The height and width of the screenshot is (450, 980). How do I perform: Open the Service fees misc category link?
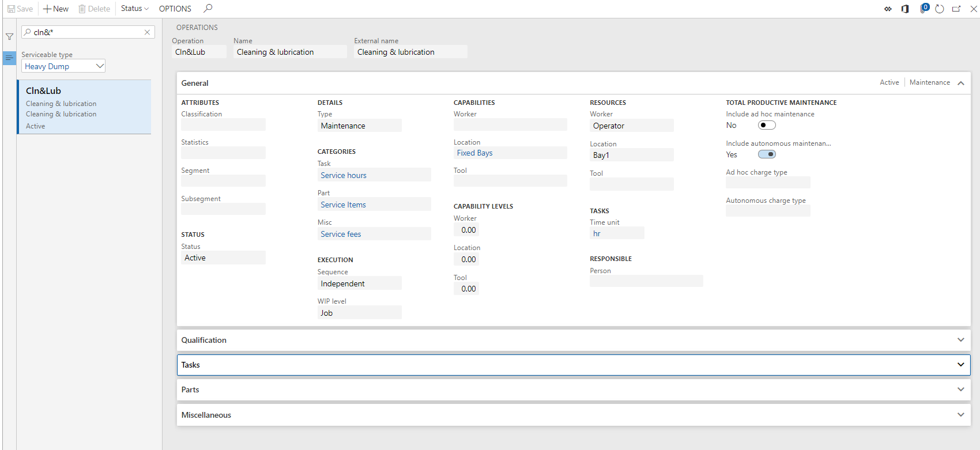pyautogui.click(x=341, y=234)
